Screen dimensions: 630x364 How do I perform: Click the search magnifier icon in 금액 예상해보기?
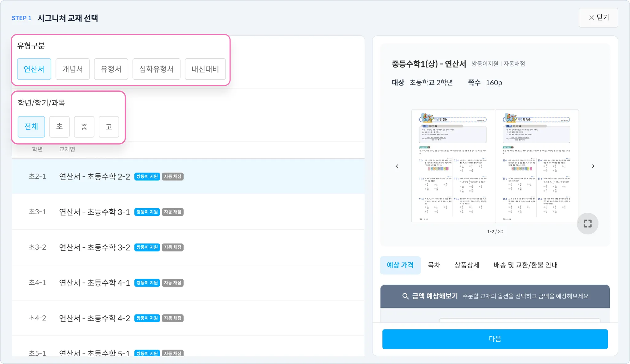pyautogui.click(x=405, y=296)
